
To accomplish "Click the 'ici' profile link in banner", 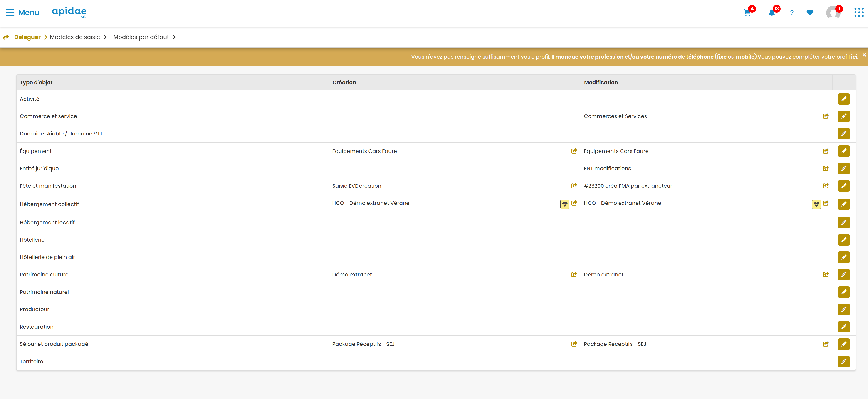I will 854,57.
